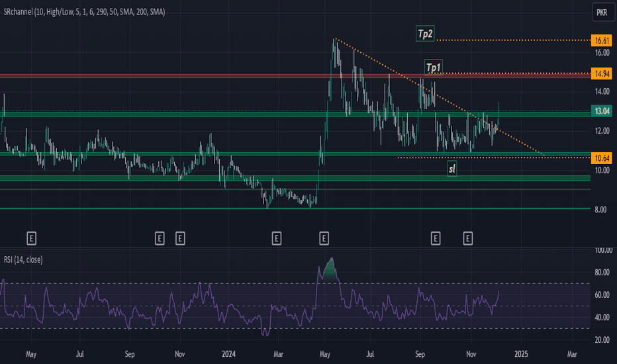The image size is (617, 364).
Task: Click the earnings E marker near Nov 2024
Action: pos(468,238)
